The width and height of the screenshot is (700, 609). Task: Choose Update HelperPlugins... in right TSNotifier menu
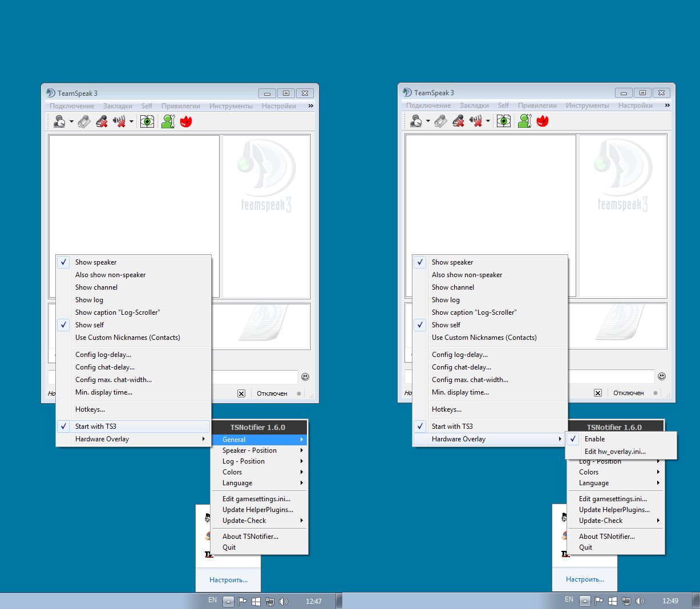(x=616, y=510)
